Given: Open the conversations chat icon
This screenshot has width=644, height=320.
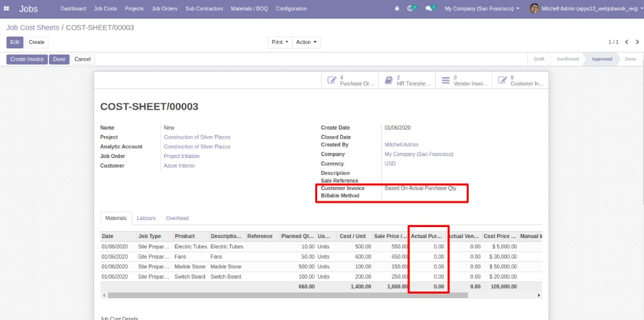Looking at the screenshot, I should pyautogui.click(x=429, y=9).
